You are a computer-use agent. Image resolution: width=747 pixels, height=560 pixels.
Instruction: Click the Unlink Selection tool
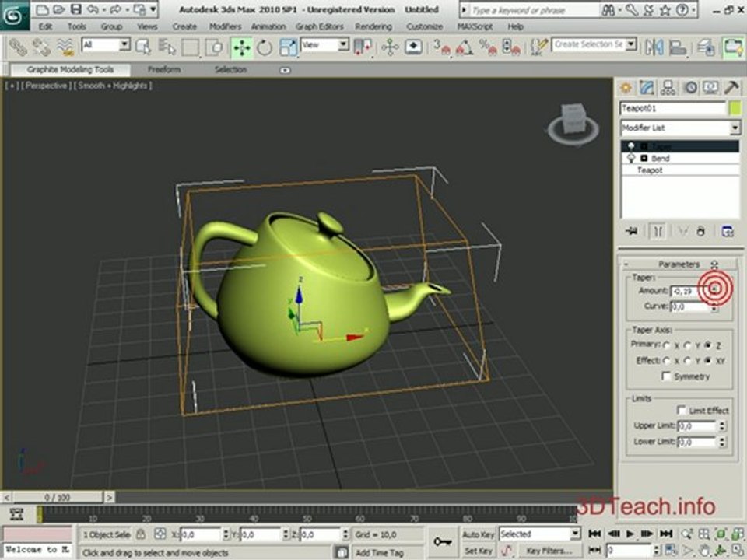coord(41,47)
